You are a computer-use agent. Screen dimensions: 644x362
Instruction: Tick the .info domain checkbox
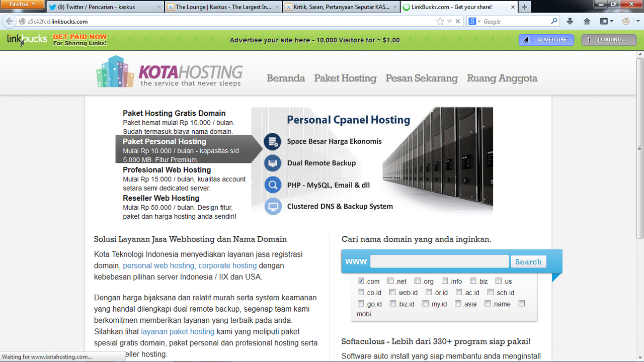click(445, 281)
